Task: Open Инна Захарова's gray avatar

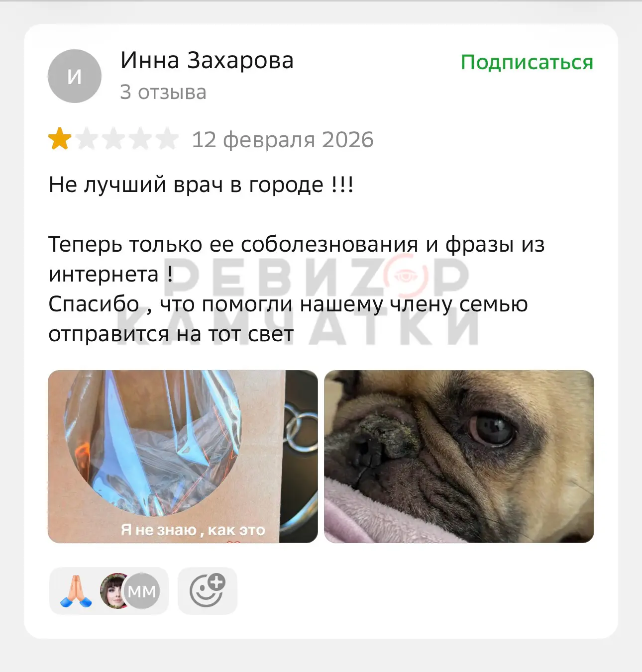Action: tap(75, 76)
